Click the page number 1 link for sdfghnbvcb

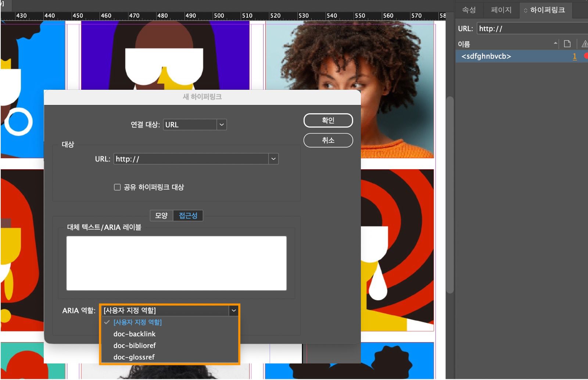(x=574, y=56)
